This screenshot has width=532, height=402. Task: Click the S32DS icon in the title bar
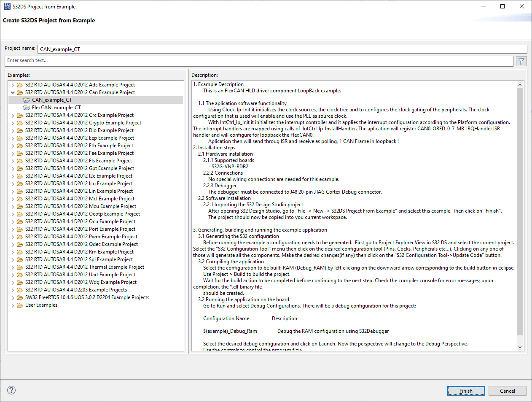click(6, 6)
